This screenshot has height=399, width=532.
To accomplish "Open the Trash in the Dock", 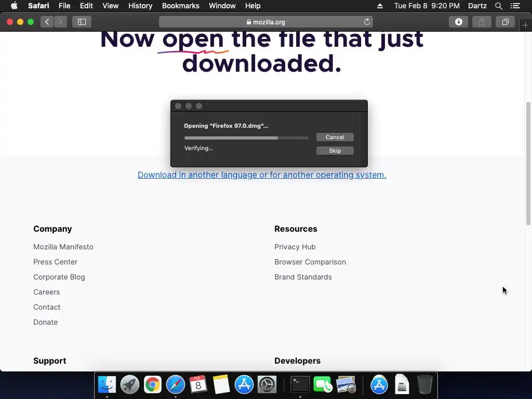I will 424,385.
